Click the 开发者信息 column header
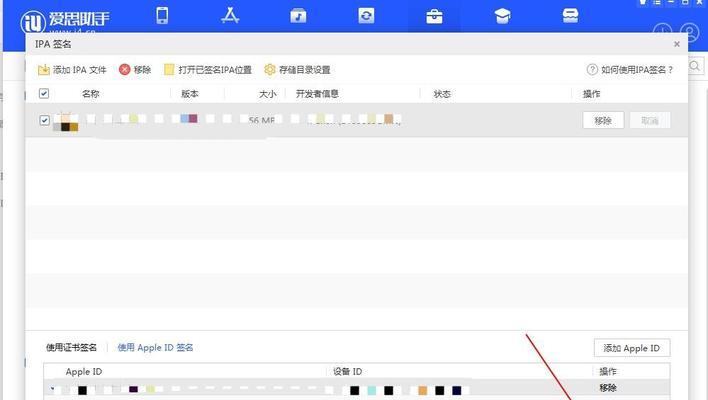This screenshot has width=708, height=400. (x=317, y=93)
